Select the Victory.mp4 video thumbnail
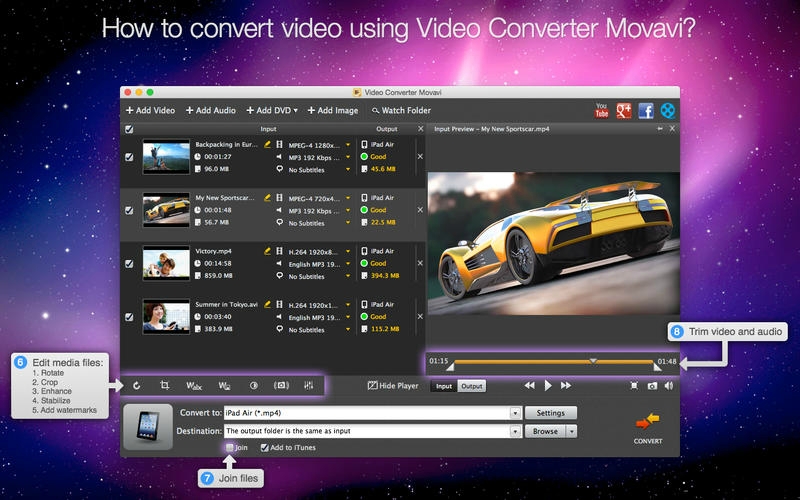Screen dimensions: 800x500 pyautogui.click(x=166, y=263)
